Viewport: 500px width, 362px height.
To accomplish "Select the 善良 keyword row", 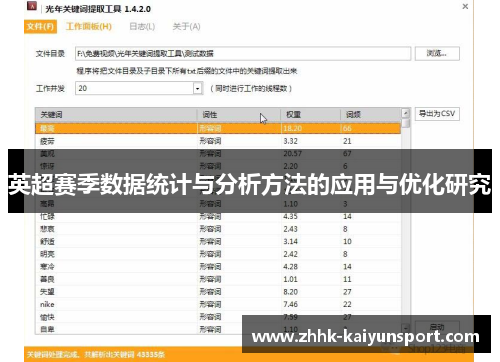I will tap(218, 279).
